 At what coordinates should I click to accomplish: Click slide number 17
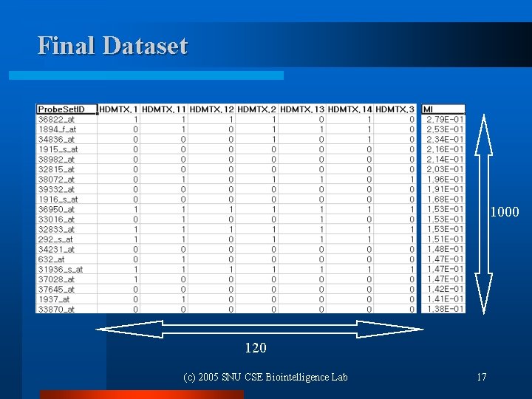[482, 377]
